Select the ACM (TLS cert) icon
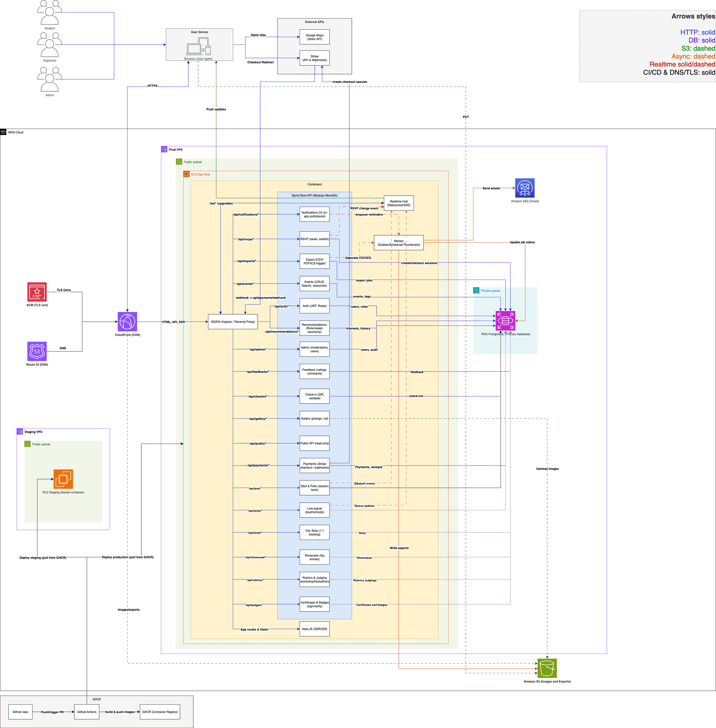 click(x=36, y=293)
